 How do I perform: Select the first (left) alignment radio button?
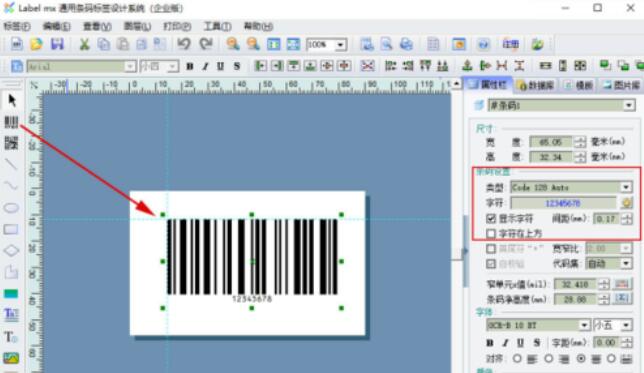517,359
